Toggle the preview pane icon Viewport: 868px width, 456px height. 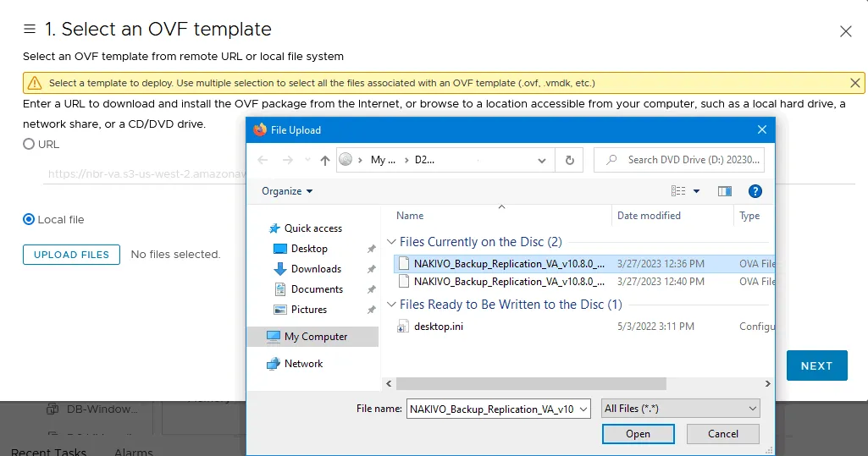click(724, 191)
